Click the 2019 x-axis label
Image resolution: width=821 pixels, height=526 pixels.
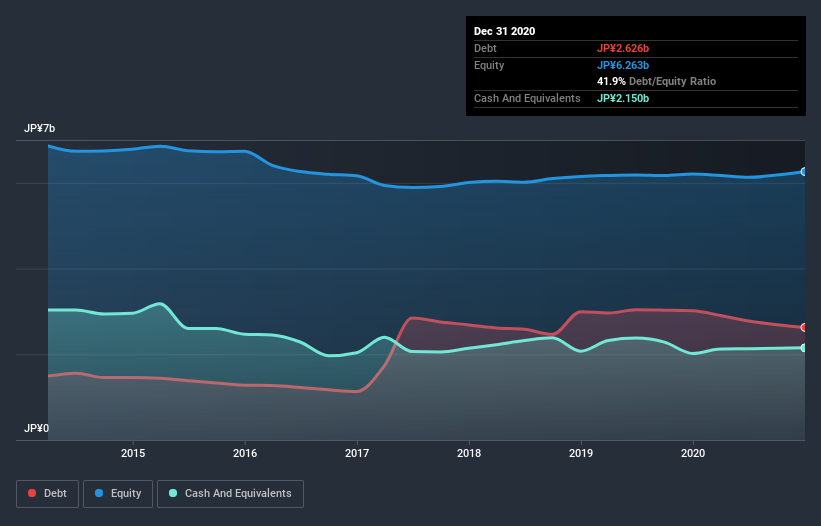point(581,453)
